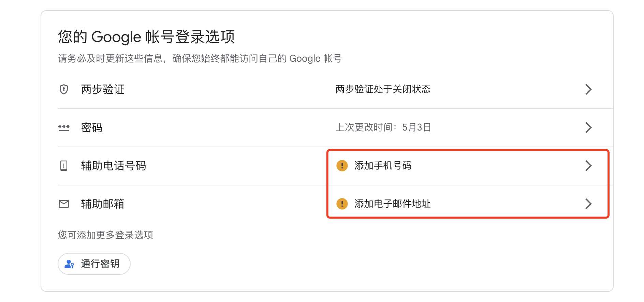644x302 pixels.
Task: Click the envelope icon beside 辅助邮箱
Action: (x=64, y=204)
